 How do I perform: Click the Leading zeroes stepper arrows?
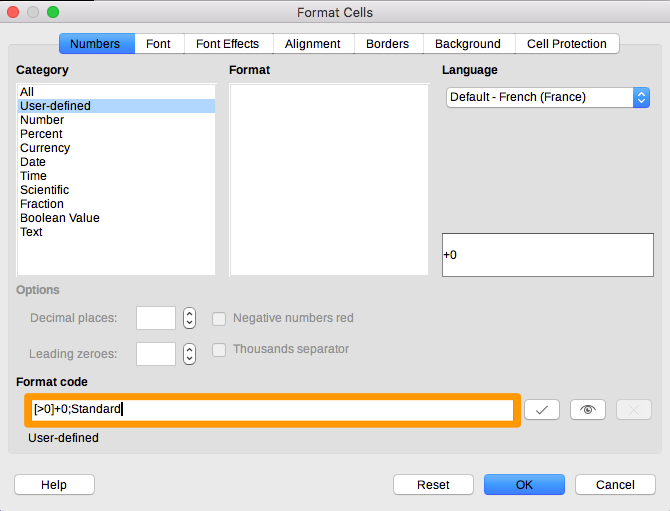click(189, 354)
